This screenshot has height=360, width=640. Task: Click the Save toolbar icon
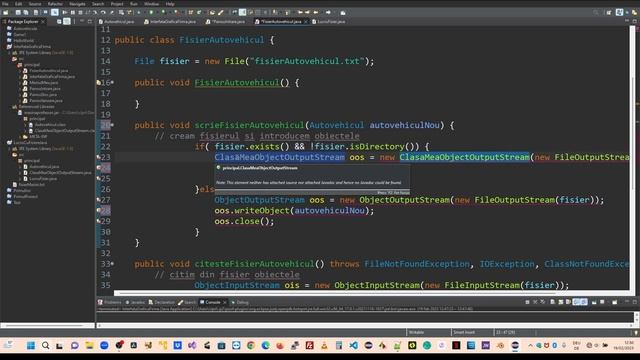click(x=18, y=13)
